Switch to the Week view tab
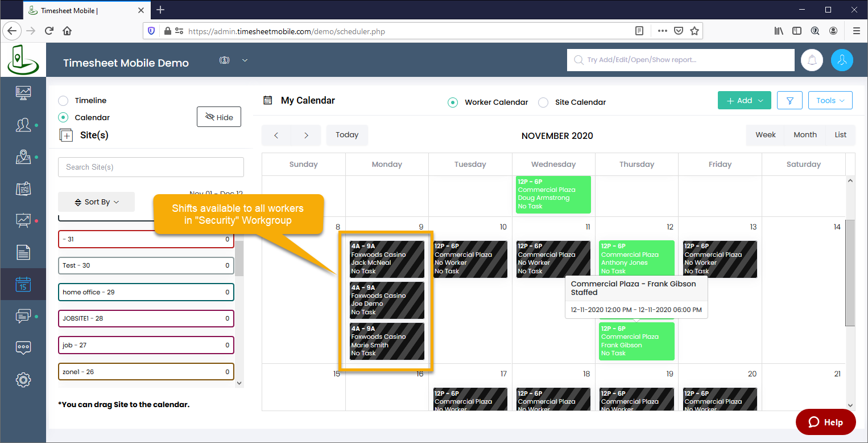The image size is (868, 443). [x=766, y=135]
